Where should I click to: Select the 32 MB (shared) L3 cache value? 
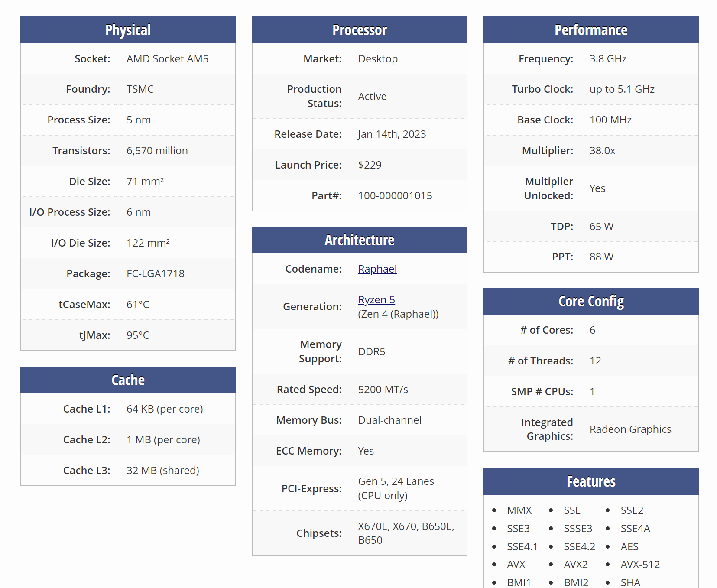tap(163, 471)
